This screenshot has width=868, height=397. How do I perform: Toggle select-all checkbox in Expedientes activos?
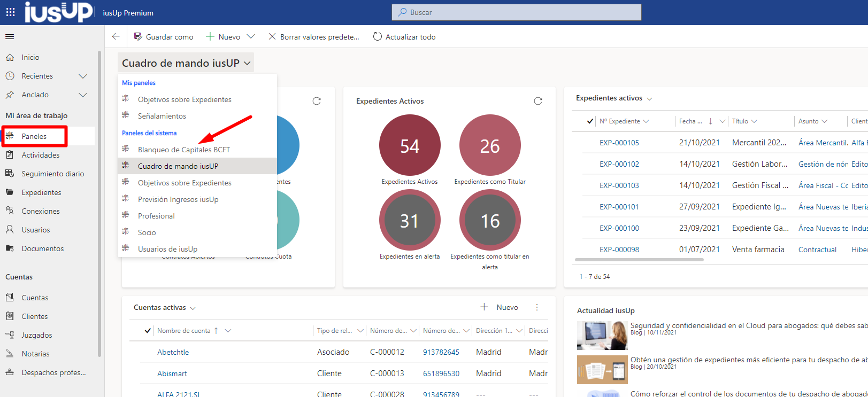tap(590, 121)
